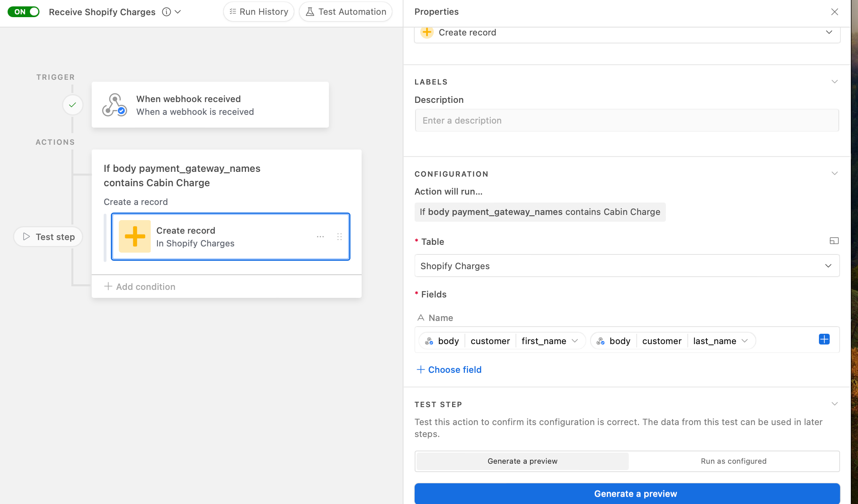Image resolution: width=858 pixels, height=504 pixels.
Task: Select the When webhook received trigger card
Action: click(210, 105)
